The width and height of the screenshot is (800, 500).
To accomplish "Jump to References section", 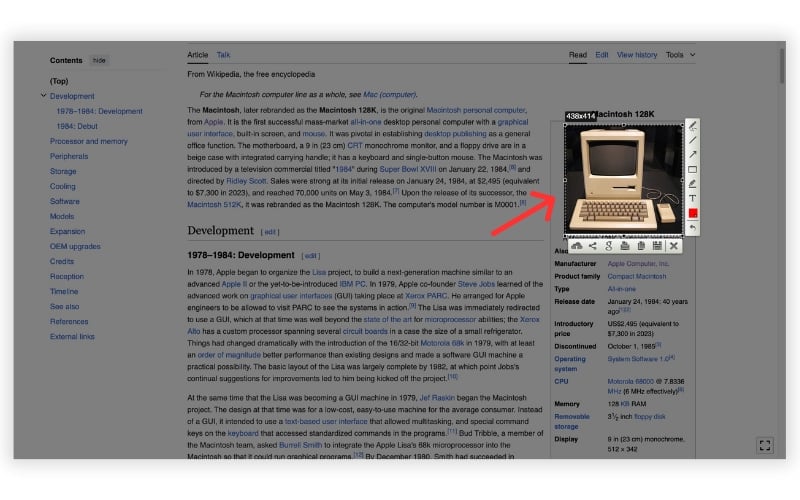I will click(x=69, y=321).
